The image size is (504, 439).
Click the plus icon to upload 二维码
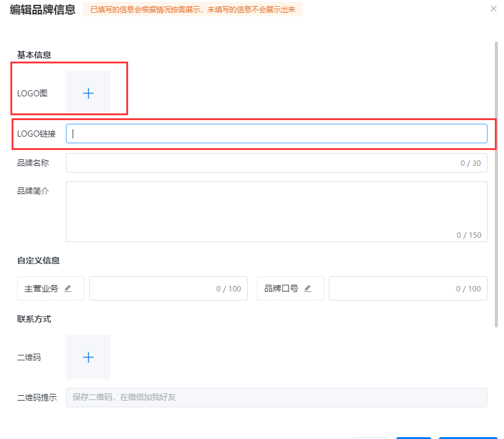[x=88, y=357]
